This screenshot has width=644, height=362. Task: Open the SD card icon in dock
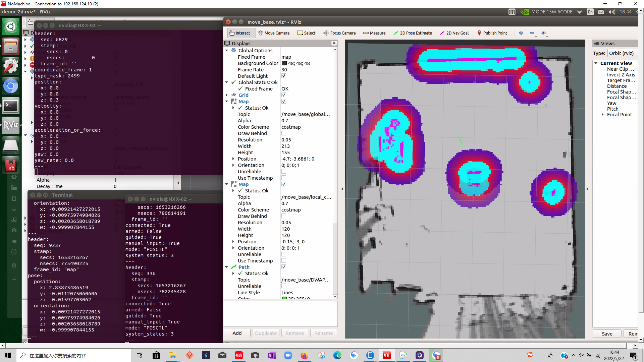[x=11, y=165]
